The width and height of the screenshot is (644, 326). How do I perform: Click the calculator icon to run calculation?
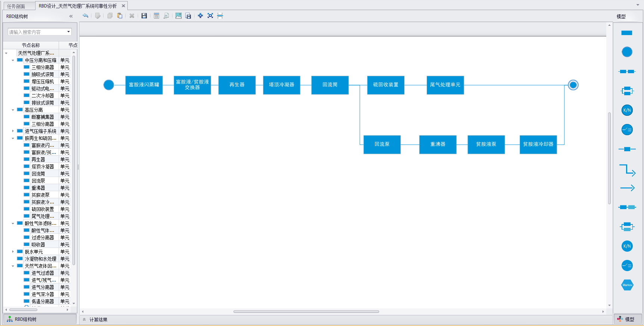(x=157, y=16)
